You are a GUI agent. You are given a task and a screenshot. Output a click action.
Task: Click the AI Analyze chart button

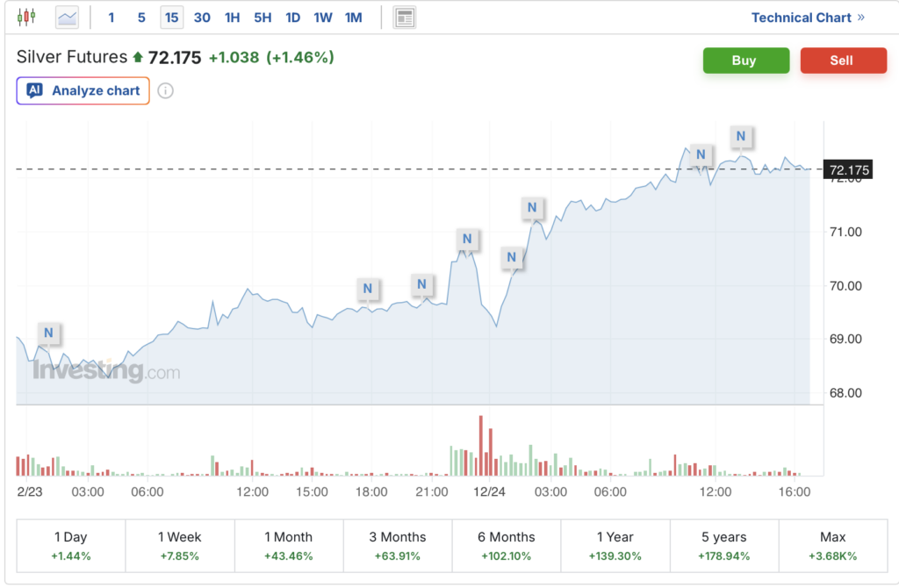pos(83,90)
